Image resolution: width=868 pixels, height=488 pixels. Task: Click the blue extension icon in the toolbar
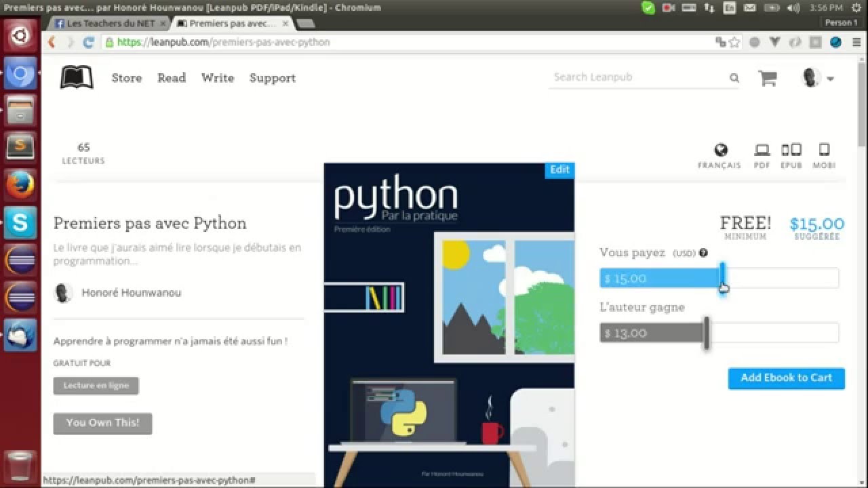pos(835,42)
